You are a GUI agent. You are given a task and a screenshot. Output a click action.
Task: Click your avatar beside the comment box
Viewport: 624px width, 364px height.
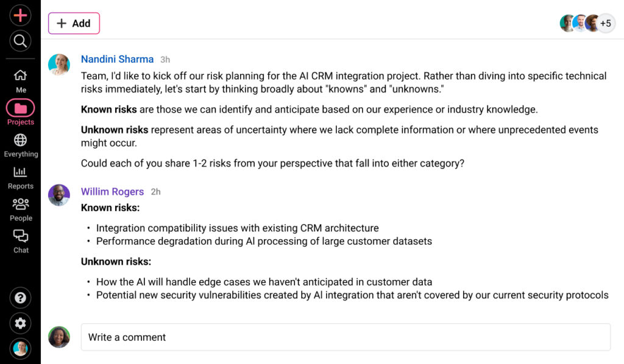[58, 337]
